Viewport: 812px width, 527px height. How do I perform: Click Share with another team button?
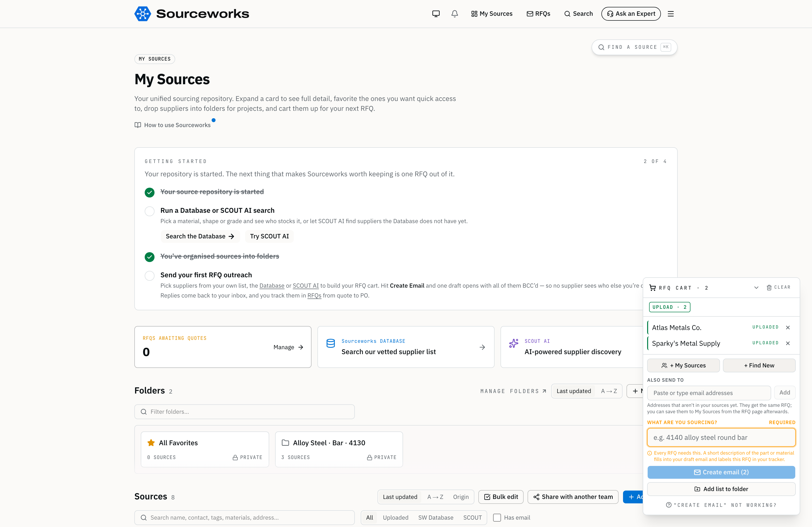click(x=573, y=497)
